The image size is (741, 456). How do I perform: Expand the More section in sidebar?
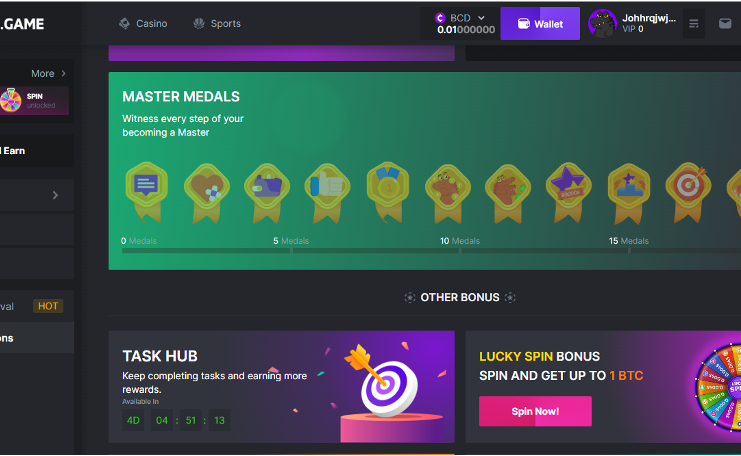[48, 73]
